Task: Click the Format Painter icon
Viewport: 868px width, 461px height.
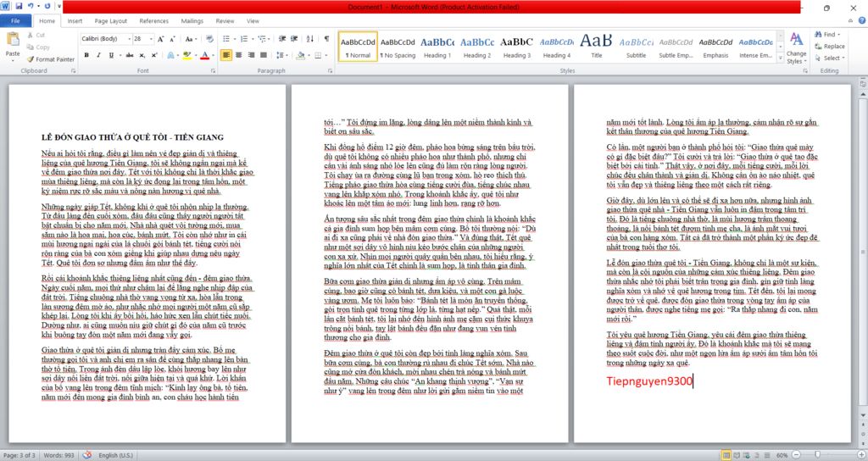Action: (x=53, y=59)
